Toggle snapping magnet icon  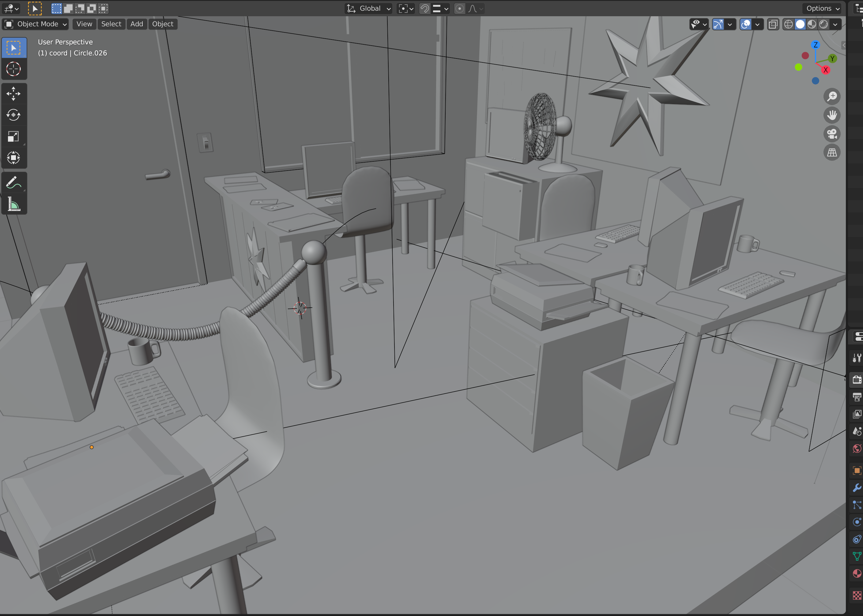point(425,8)
